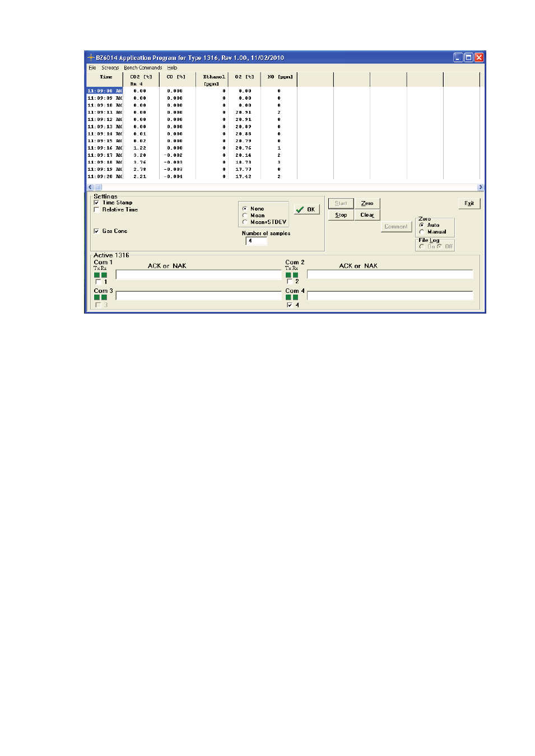
Task: Click the Com 2 Rx indicator light
Action: click(296, 275)
